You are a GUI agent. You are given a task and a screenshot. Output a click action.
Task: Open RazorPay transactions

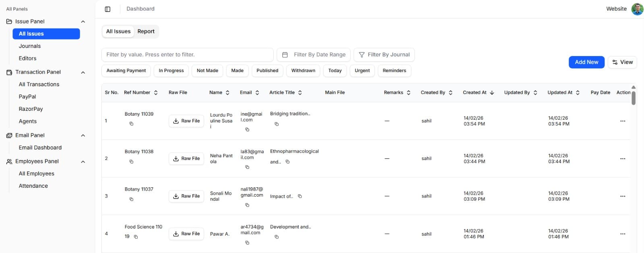pos(31,109)
